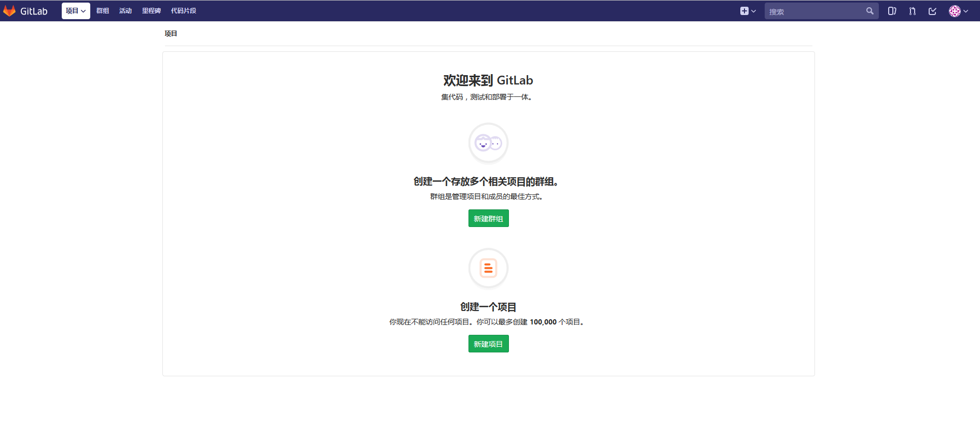Open 活动 in the top navigation
This screenshot has width=980, height=425.
(126, 11)
